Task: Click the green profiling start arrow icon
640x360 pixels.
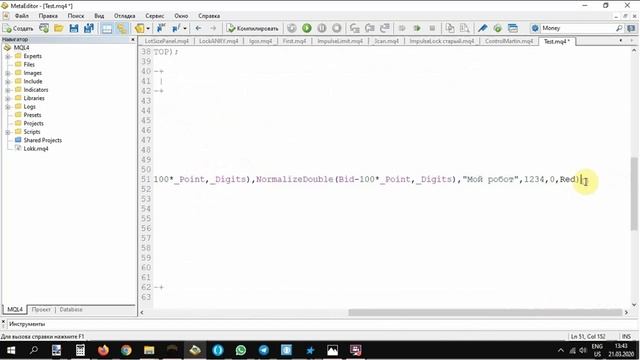Action: [417, 28]
